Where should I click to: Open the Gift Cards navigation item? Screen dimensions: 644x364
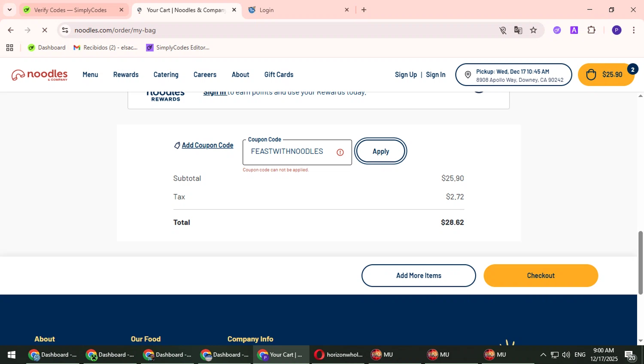279,75
